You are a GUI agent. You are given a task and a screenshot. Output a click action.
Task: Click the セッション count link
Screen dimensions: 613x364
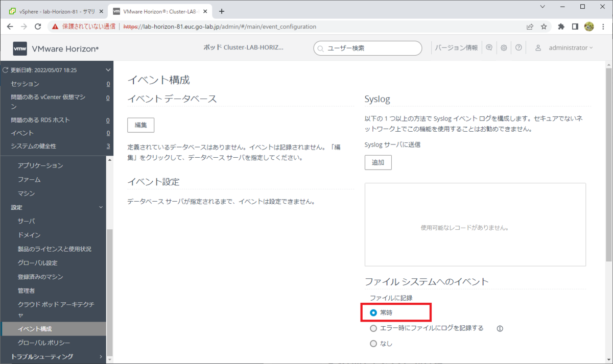click(108, 84)
